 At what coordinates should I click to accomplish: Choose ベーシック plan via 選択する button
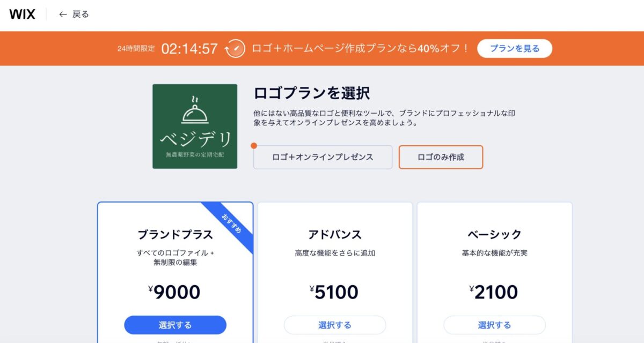point(494,325)
